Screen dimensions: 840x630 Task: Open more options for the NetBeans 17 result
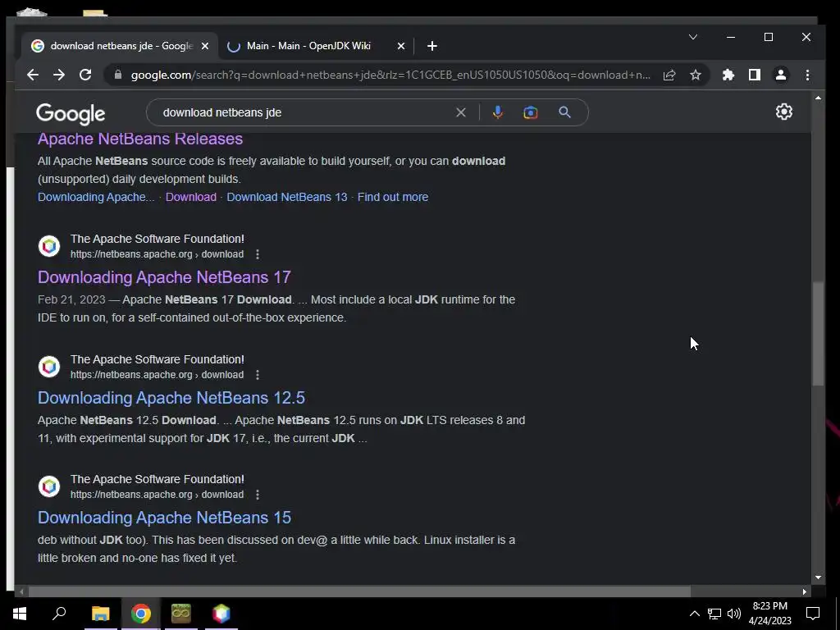click(x=258, y=254)
